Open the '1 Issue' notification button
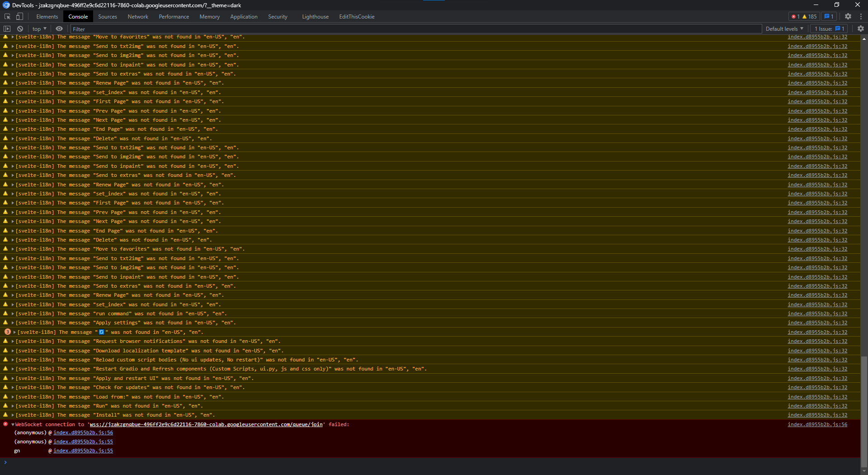 [828, 28]
